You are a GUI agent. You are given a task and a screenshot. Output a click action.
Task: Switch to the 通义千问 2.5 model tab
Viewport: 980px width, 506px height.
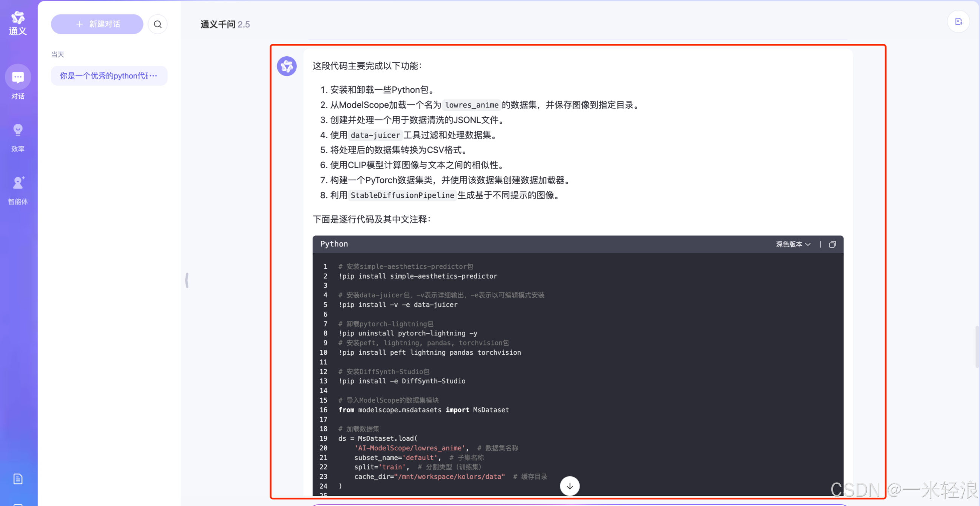(x=224, y=24)
